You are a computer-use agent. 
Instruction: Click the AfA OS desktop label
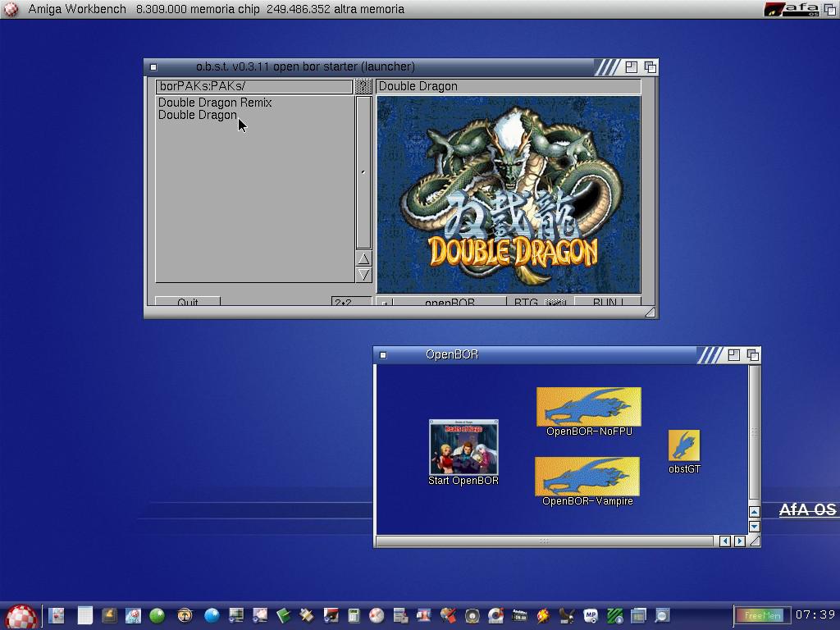(x=807, y=509)
